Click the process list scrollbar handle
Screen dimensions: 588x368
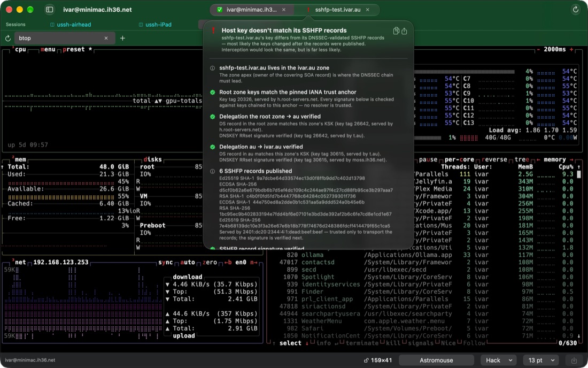pos(578,174)
